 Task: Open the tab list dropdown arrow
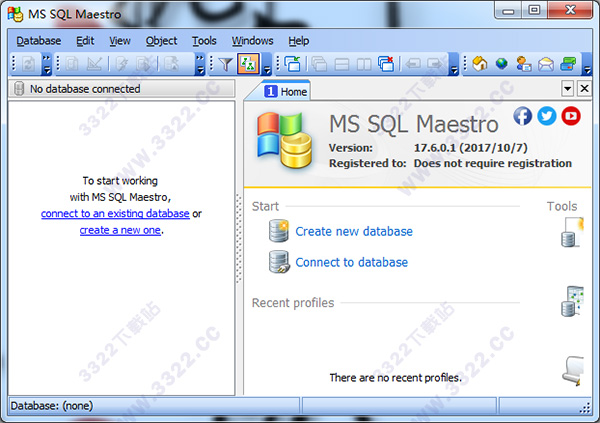click(567, 89)
